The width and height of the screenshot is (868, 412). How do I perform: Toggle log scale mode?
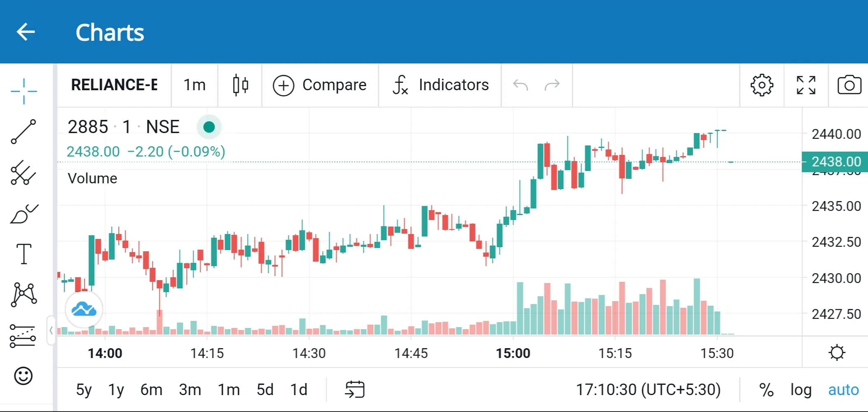click(x=801, y=390)
